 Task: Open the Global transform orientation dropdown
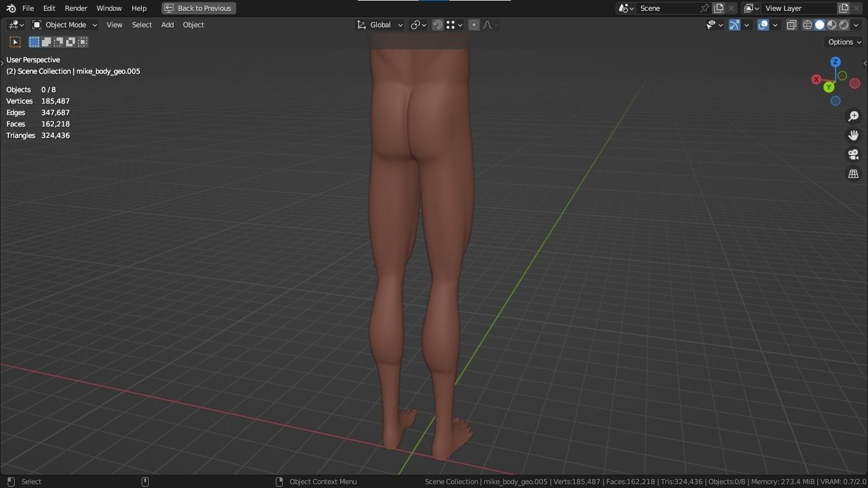[x=379, y=25]
